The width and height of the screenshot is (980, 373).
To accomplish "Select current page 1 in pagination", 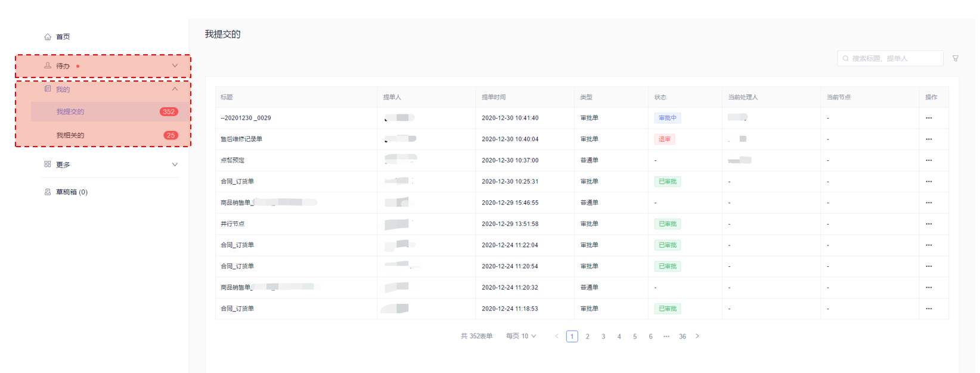I will 572,337.
